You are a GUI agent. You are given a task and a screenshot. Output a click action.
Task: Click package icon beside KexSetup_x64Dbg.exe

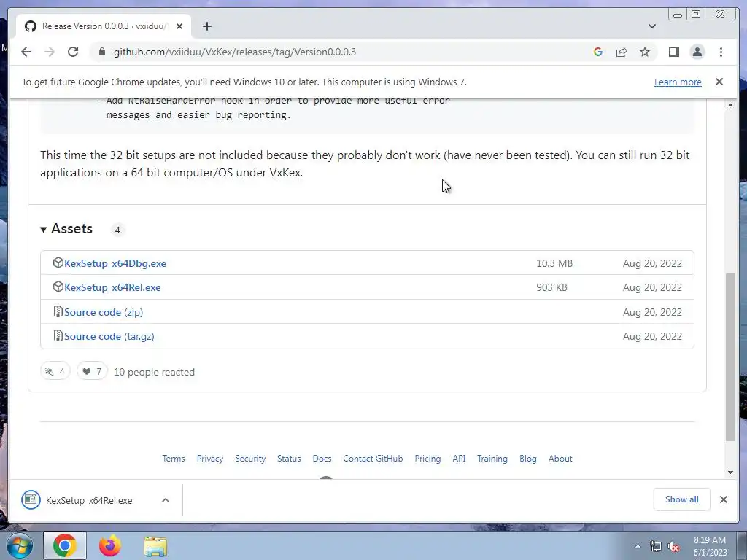tap(58, 262)
